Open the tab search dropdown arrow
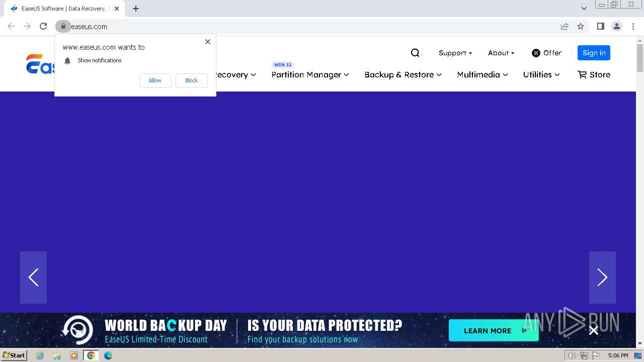The width and height of the screenshot is (644, 362). [584, 9]
